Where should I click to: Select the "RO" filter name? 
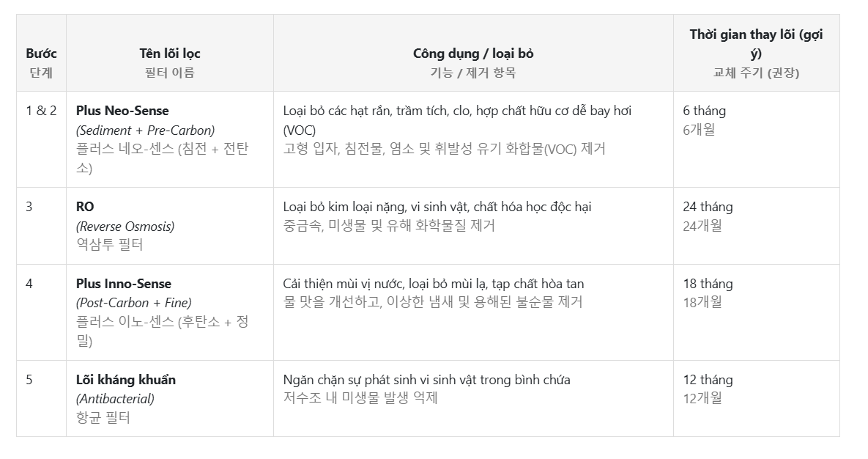point(85,207)
